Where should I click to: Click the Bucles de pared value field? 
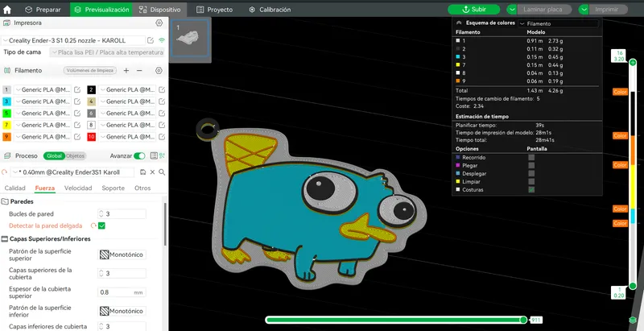click(122, 214)
